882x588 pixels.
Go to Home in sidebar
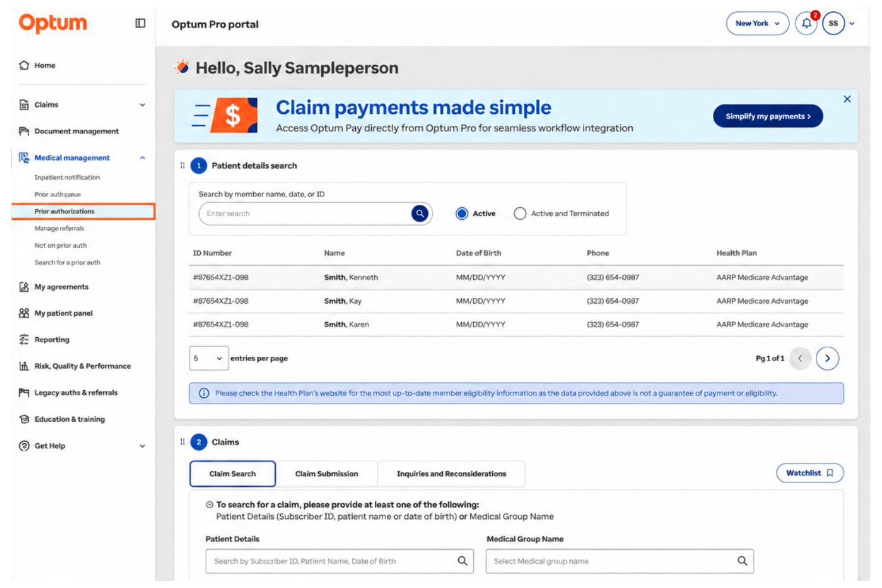[45, 66]
